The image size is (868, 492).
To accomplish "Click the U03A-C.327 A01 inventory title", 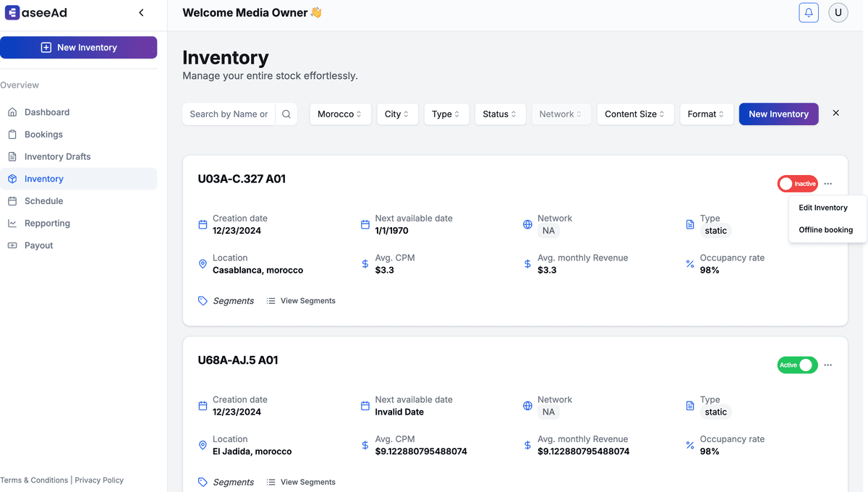I will (x=242, y=179).
